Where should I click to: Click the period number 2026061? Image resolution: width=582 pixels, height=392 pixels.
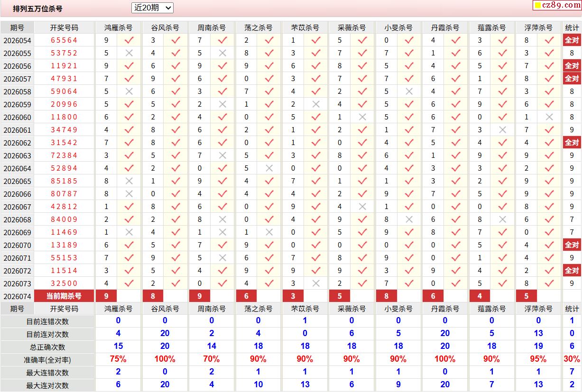pos(17,130)
